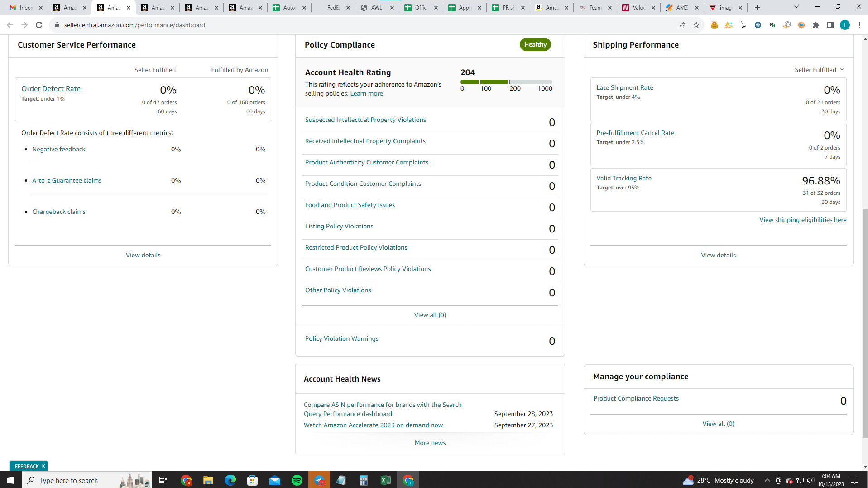Open the Chargeback claims link
This screenshot has width=868, height=488.
59,212
